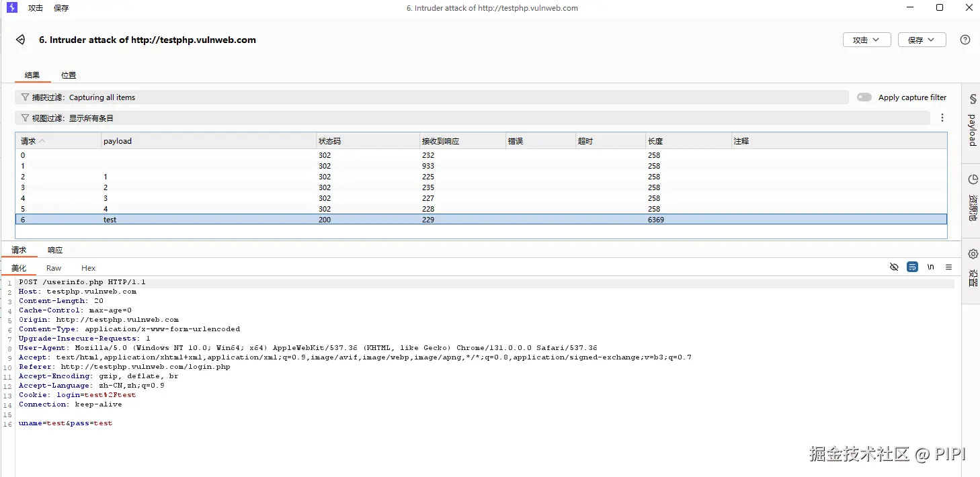Switch editor to 美化 view

(19, 268)
